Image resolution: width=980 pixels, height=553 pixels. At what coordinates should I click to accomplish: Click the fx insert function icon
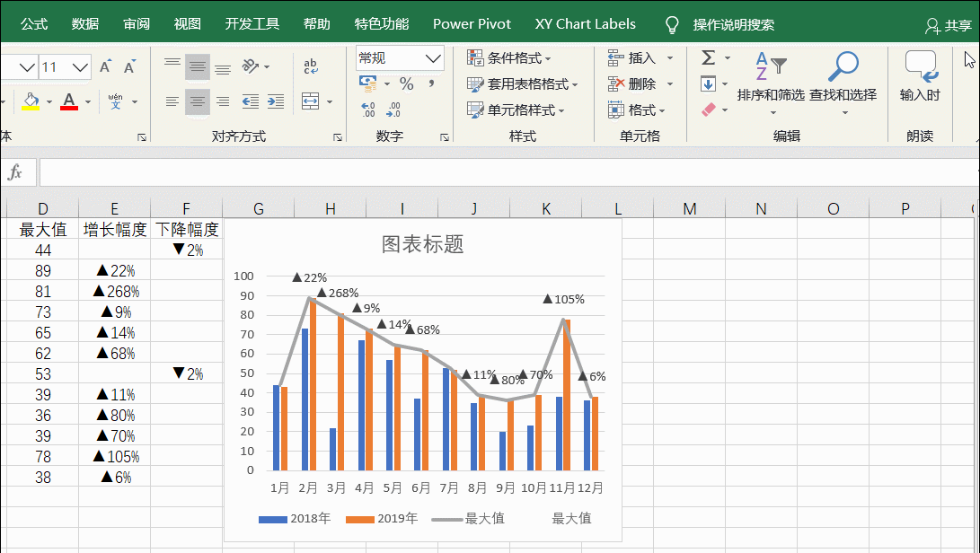coord(15,171)
